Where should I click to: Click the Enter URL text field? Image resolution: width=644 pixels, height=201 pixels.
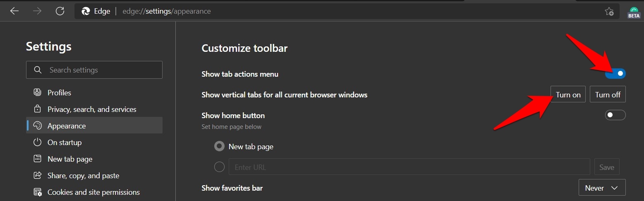tap(409, 167)
